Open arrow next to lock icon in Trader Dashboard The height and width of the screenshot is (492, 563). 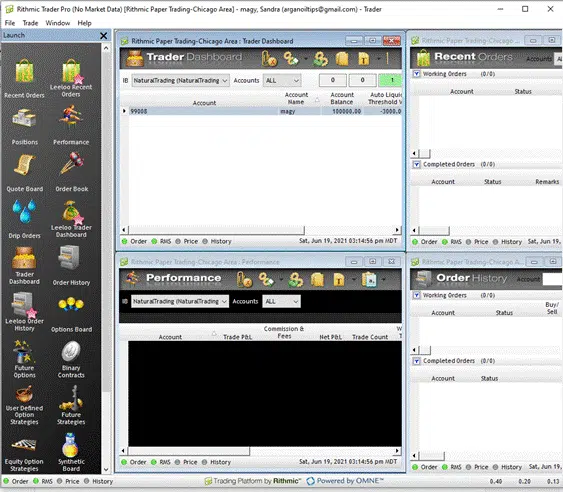tap(378, 59)
